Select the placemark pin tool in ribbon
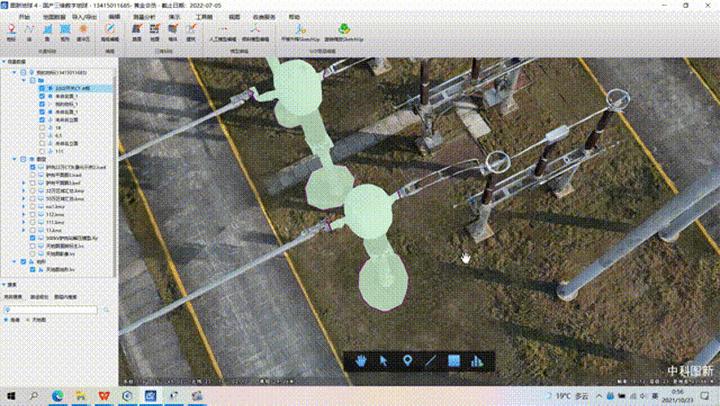This screenshot has height=406, width=720. click(x=11, y=32)
